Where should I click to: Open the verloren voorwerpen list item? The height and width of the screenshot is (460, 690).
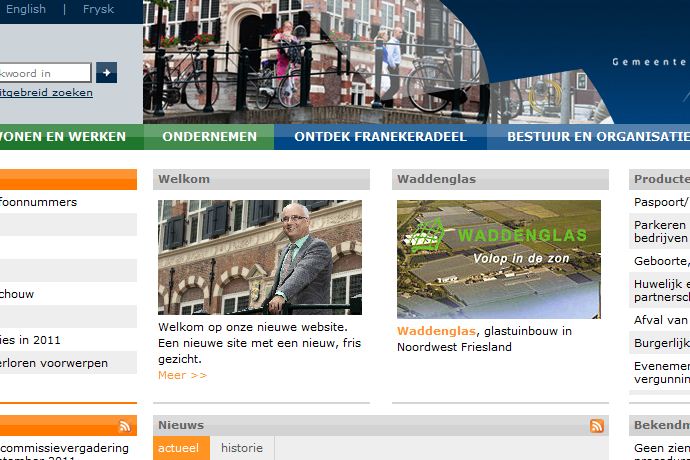coord(54,363)
